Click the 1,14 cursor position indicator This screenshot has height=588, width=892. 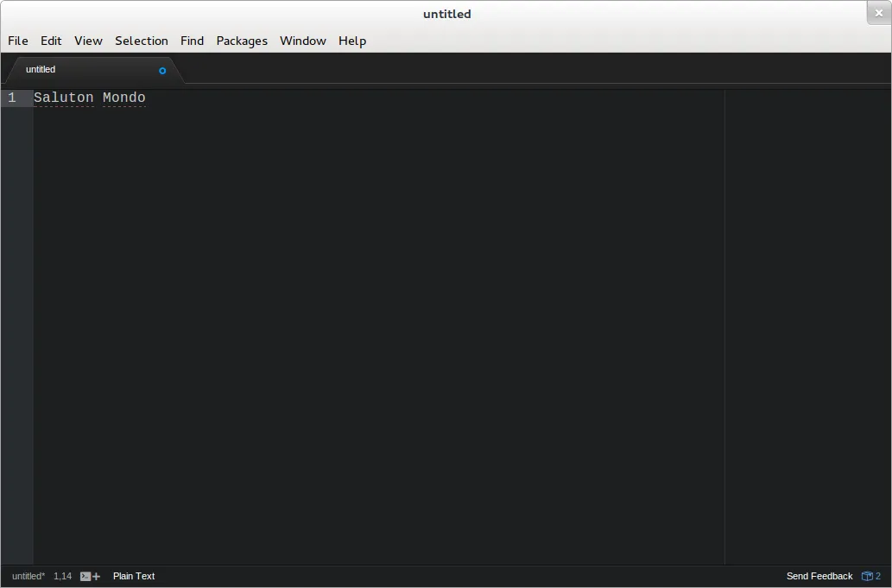click(62, 576)
